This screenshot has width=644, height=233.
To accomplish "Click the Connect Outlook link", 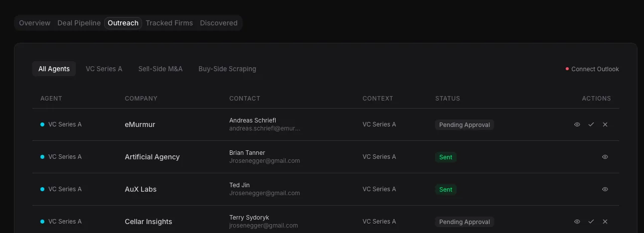I will point(595,69).
